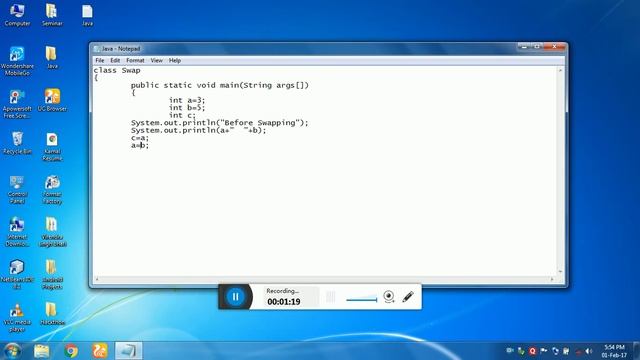Click horizontal scrollbar left arrow in Notepad

coord(97,279)
